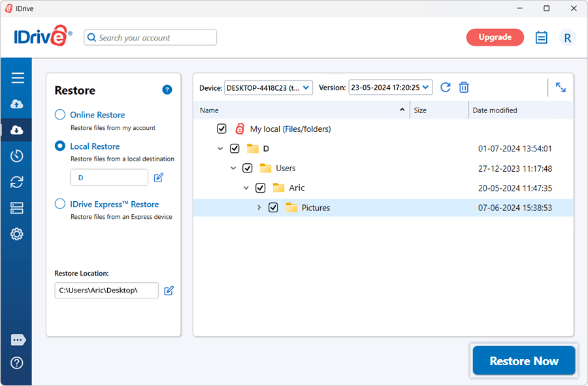Viewport: 588px width, 386px height.
Task: Open the Device dropdown
Action: pyautogui.click(x=269, y=88)
